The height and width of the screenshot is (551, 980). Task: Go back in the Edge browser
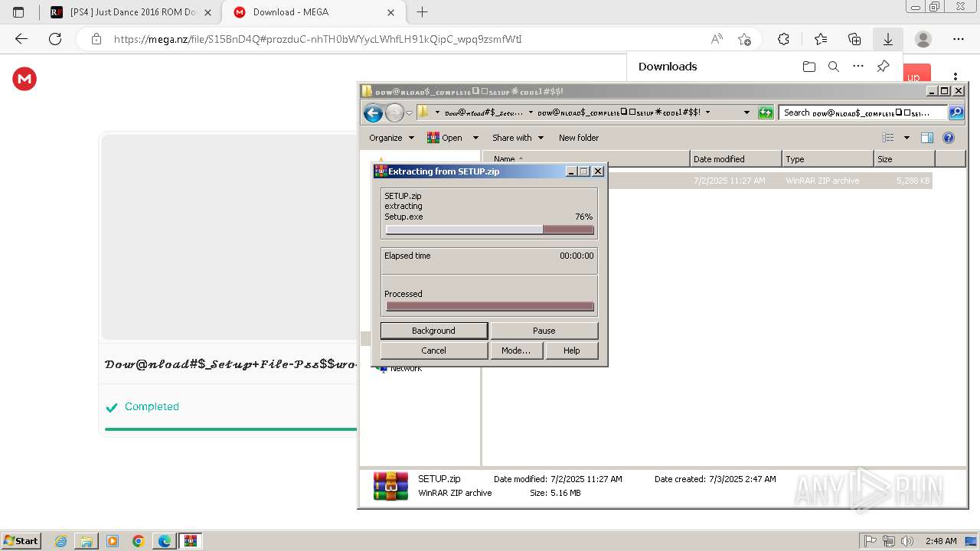click(21, 39)
